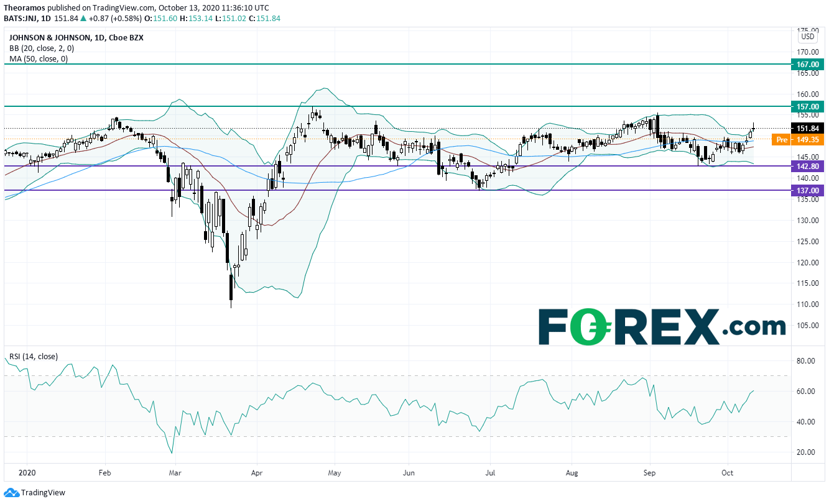Select the MA (50, close, 0) indicator label
Image resolution: width=829 pixels, height=504 pixels.
pos(39,59)
